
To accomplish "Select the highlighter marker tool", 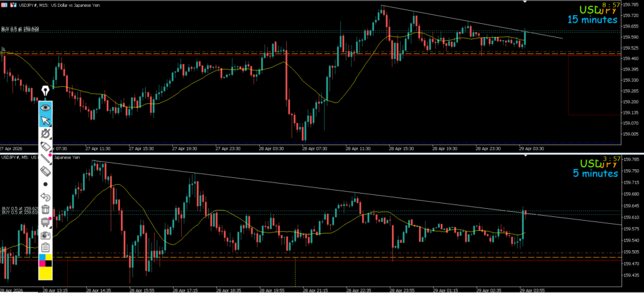I will point(45,146).
